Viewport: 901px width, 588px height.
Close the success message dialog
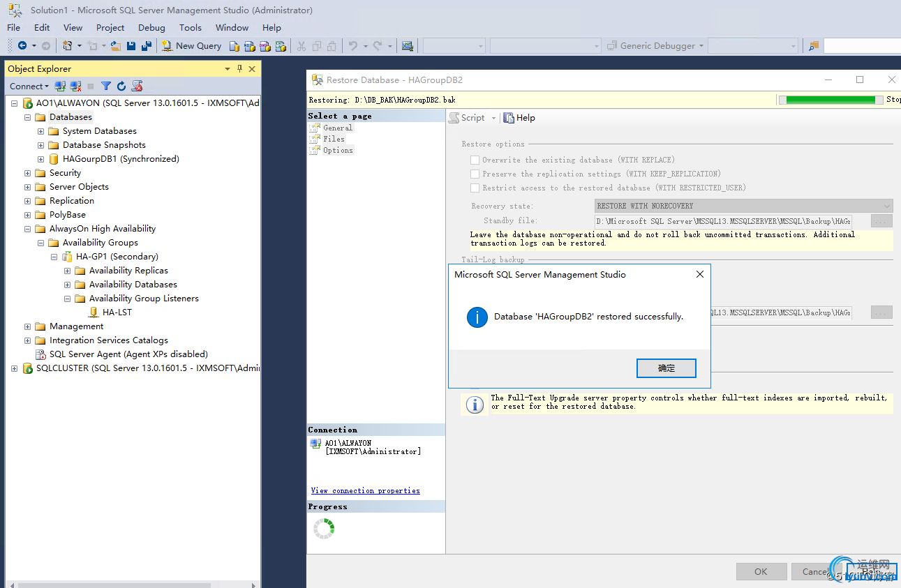coord(700,275)
